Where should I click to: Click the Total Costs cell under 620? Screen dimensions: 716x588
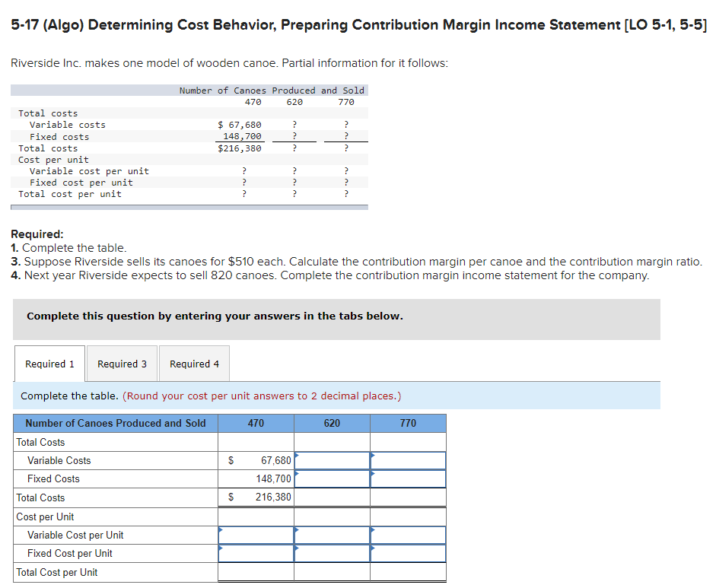331,497
